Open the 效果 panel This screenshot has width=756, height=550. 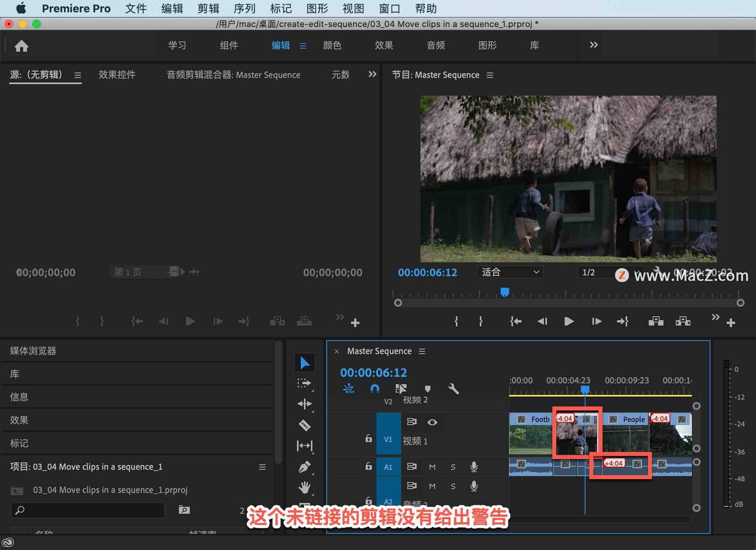coord(19,420)
